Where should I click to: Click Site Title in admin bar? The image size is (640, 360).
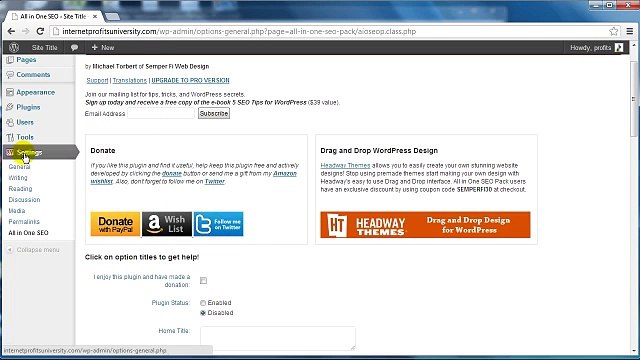[44, 48]
